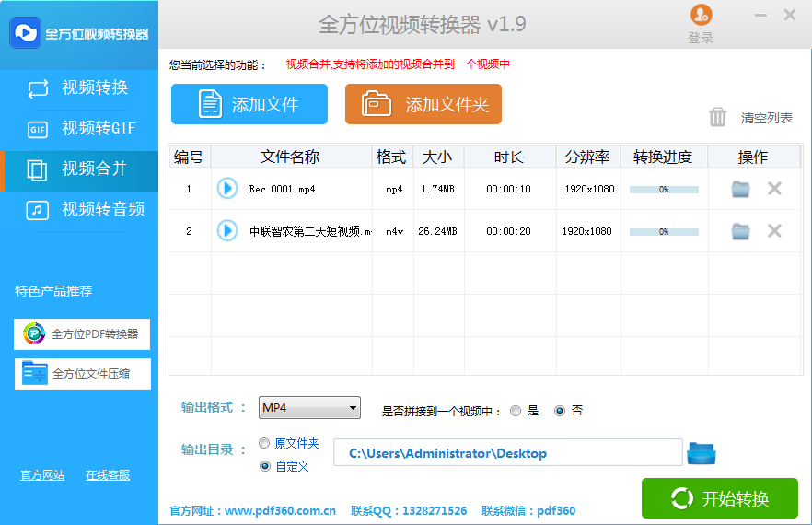Image resolution: width=812 pixels, height=525 pixels.
Task: Click the output path text field
Action: click(507, 453)
